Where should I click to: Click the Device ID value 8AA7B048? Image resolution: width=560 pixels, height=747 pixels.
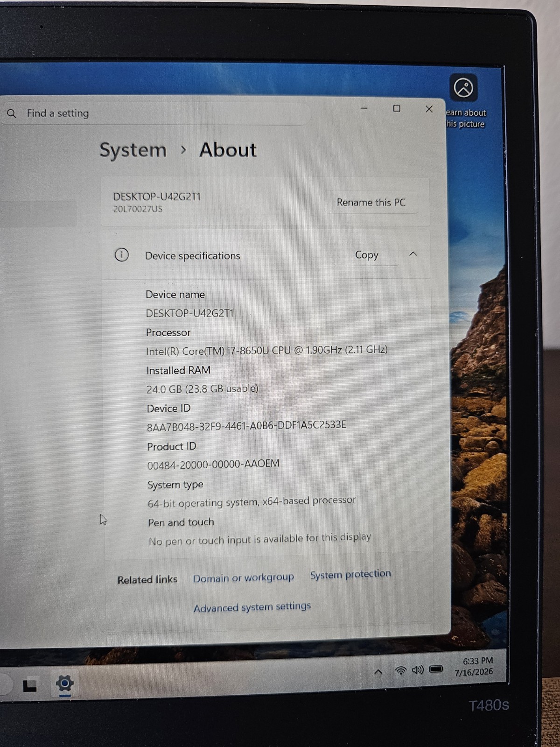point(246,425)
